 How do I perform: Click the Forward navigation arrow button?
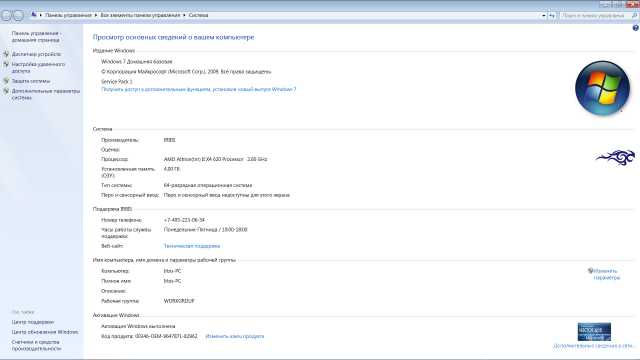point(18,16)
